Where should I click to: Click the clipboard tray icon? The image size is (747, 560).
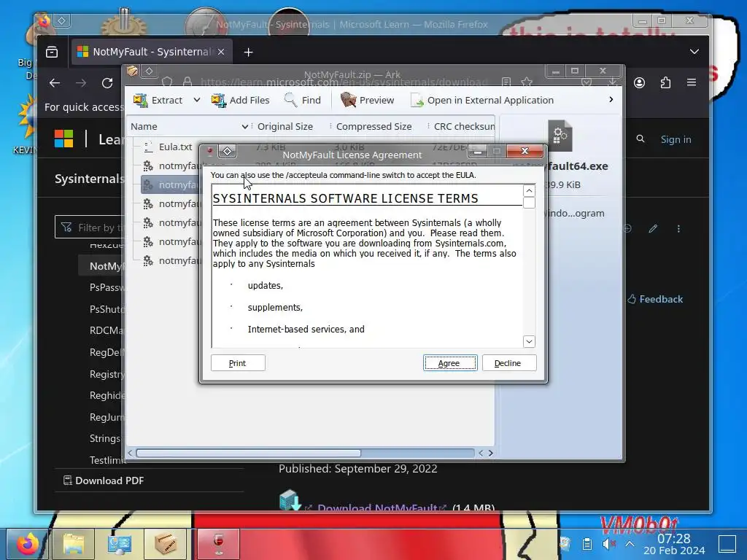pos(587,543)
